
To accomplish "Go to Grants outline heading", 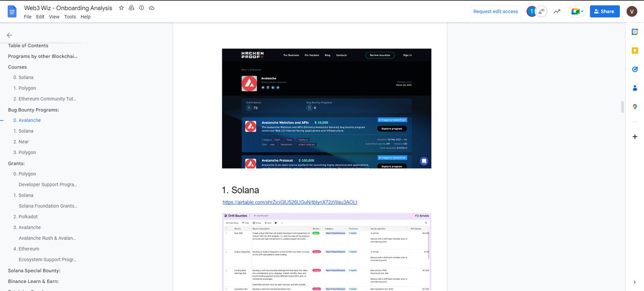I will click(x=17, y=163).
